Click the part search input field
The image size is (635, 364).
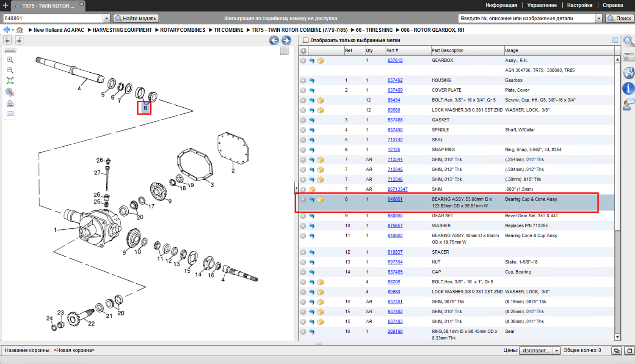[x=527, y=19]
